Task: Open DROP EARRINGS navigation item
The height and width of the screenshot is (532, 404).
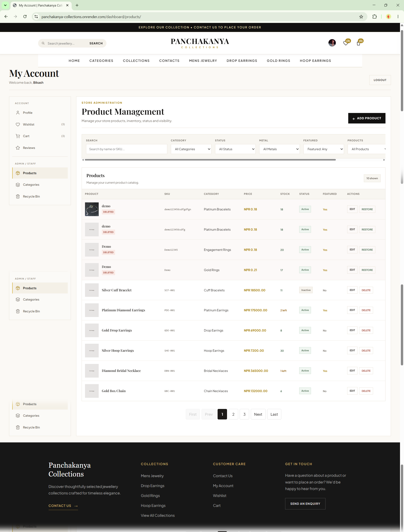Action: click(x=242, y=61)
